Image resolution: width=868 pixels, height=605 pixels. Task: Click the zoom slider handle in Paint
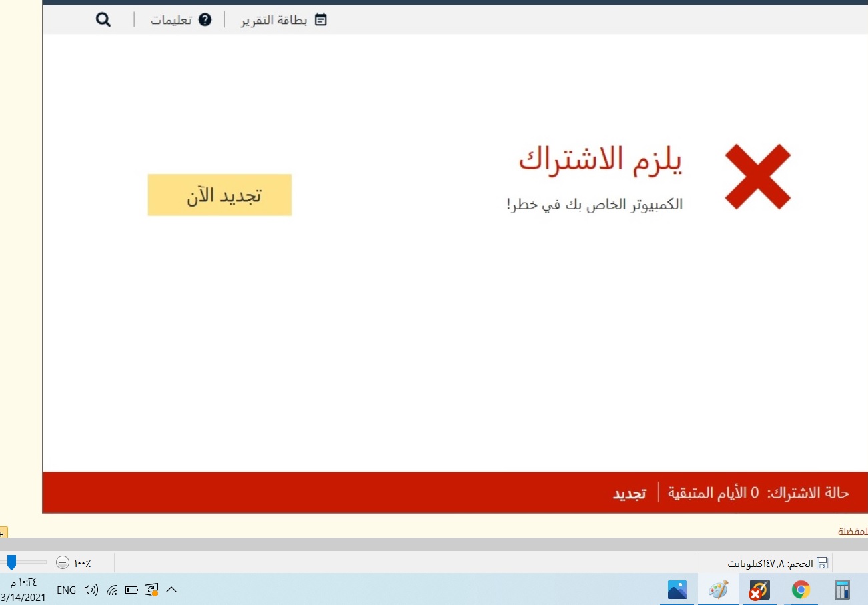(x=11, y=562)
